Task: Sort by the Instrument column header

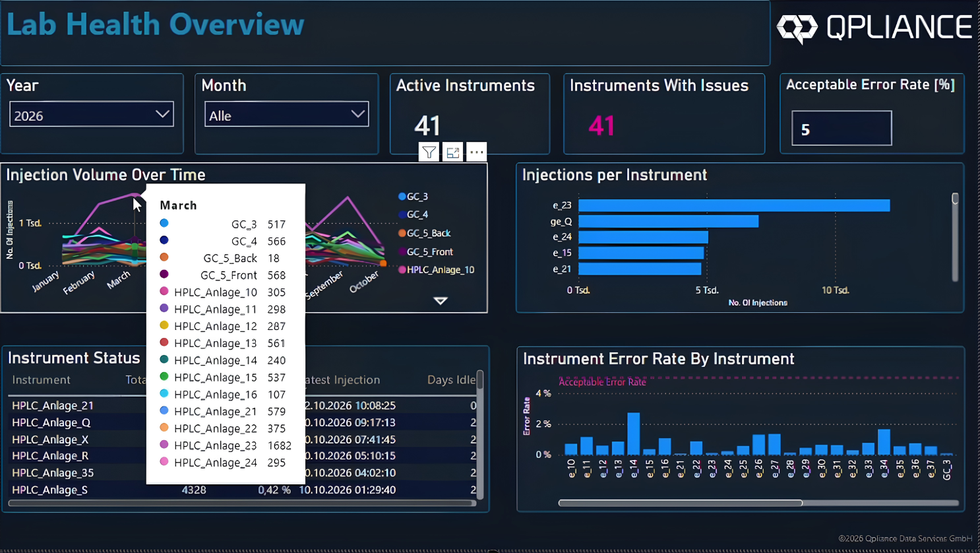Action: tap(41, 380)
